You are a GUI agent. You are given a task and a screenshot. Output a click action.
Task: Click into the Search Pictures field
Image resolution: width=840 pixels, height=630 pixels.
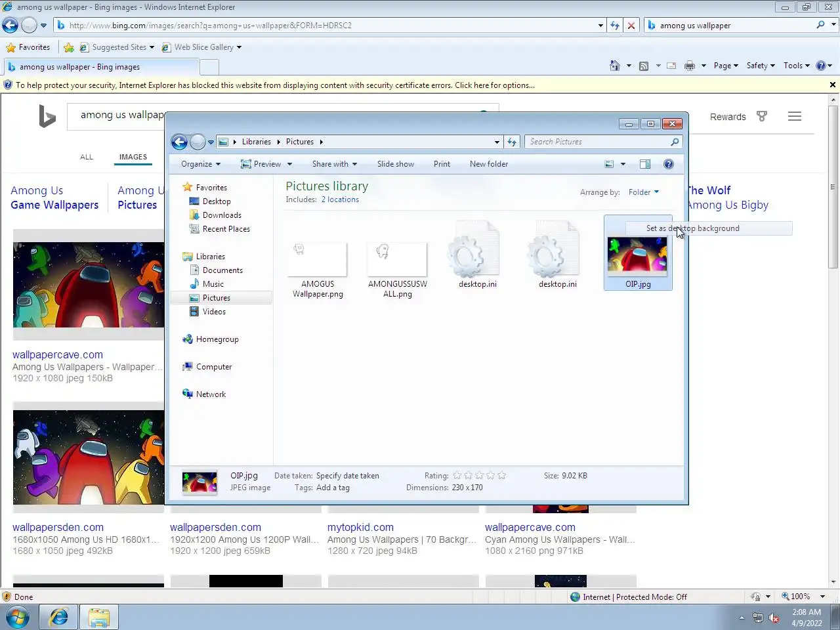coord(597,142)
